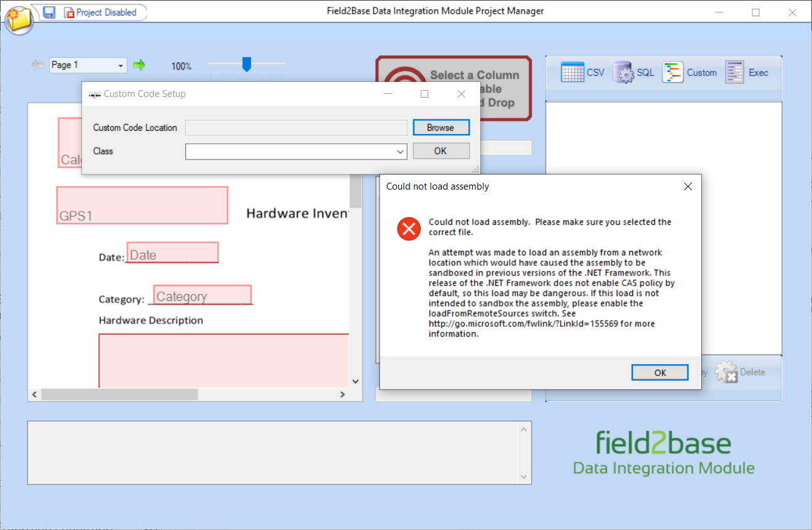The width and height of the screenshot is (812, 530).
Task: Select the Category form field
Action: coord(202,295)
